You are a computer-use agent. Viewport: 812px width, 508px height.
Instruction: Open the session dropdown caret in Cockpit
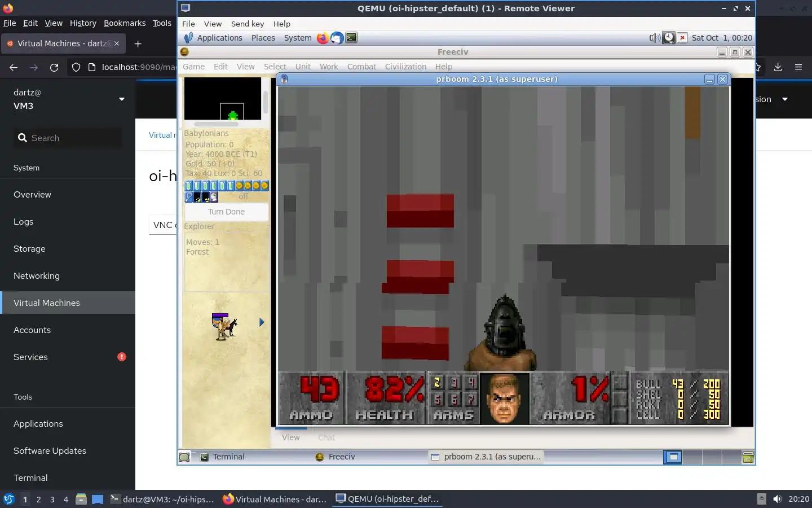pos(784,99)
